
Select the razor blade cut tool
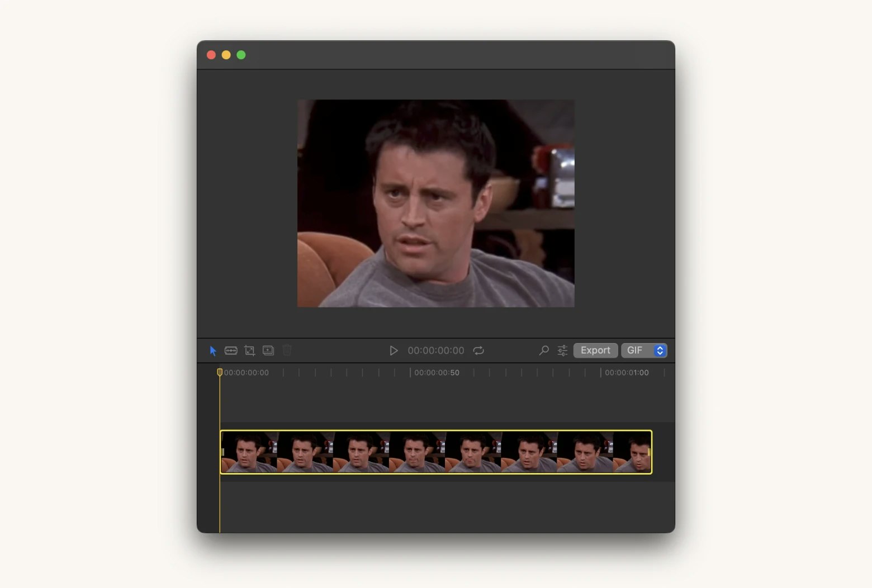click(231, 350)
